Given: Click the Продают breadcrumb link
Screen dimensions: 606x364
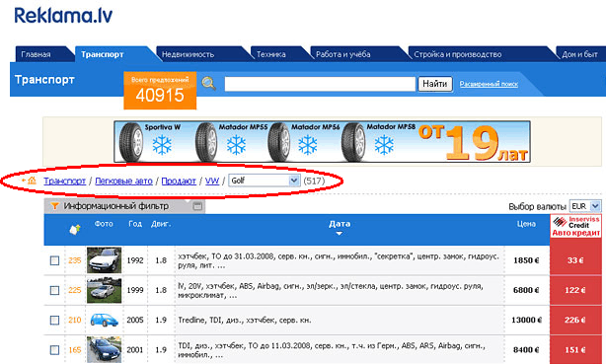Looking at the screenshot, I should coord(179,181).
